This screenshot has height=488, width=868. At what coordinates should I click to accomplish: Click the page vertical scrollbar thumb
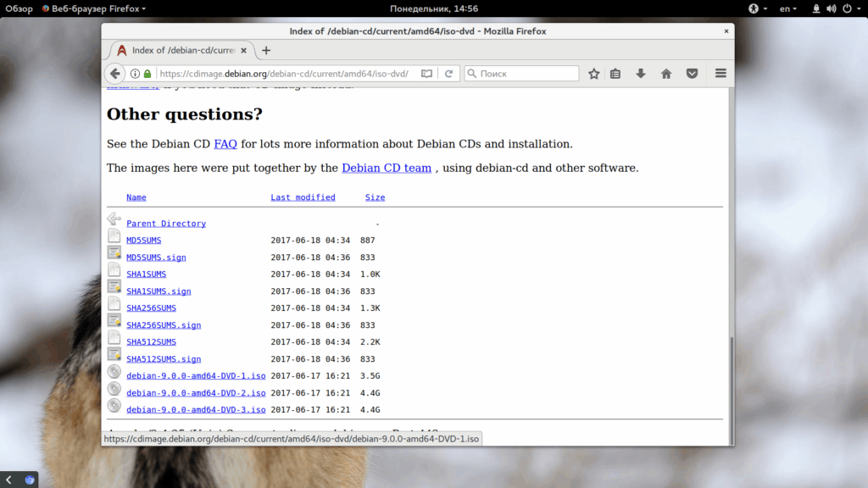click(732, 390)
